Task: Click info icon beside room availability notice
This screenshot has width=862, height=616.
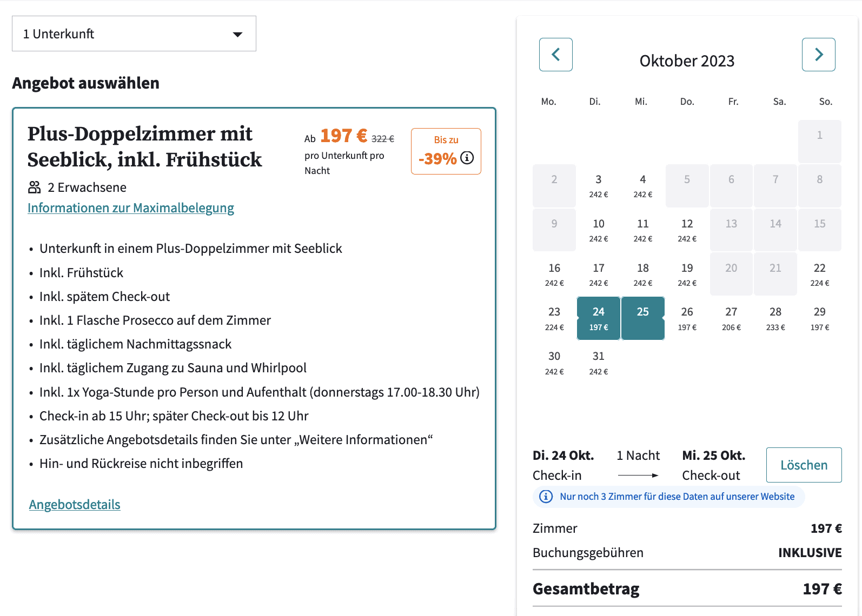Action: (x=546, y=497)
